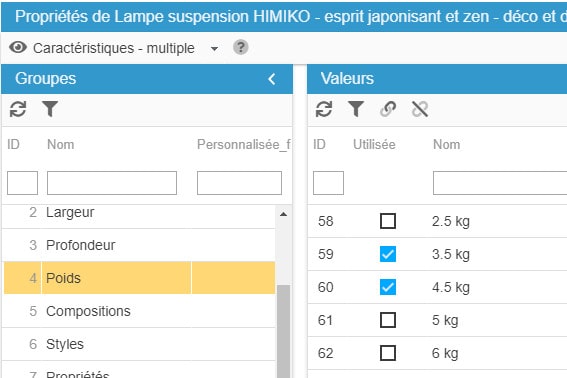
Task: Select the Profondeur group row
Action: tap(140, 245)
